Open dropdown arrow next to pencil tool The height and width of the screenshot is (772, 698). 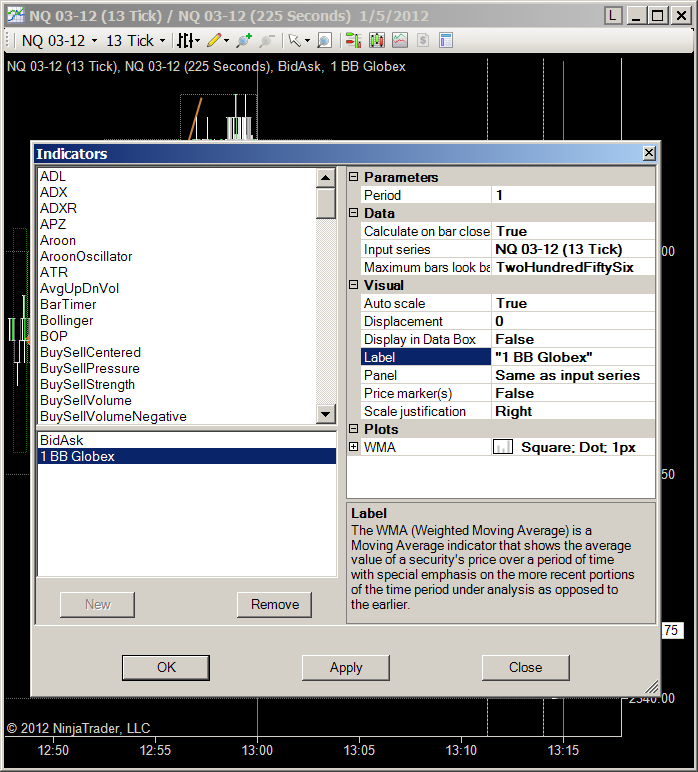[226, 40]
